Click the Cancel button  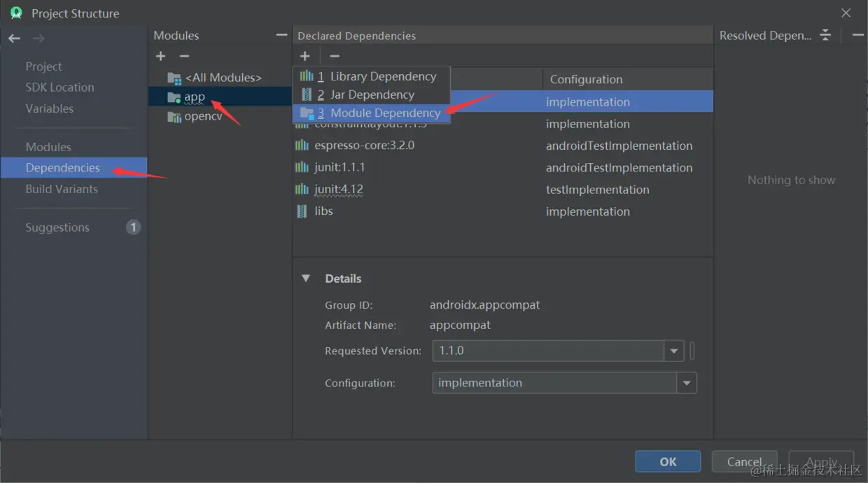click(744, 461)
